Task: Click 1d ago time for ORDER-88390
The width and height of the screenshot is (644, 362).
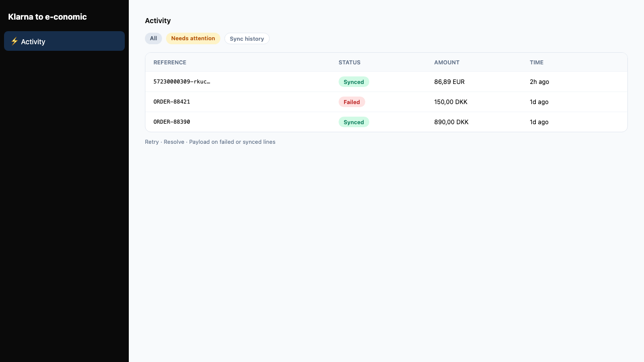Action: coord(539,122)
